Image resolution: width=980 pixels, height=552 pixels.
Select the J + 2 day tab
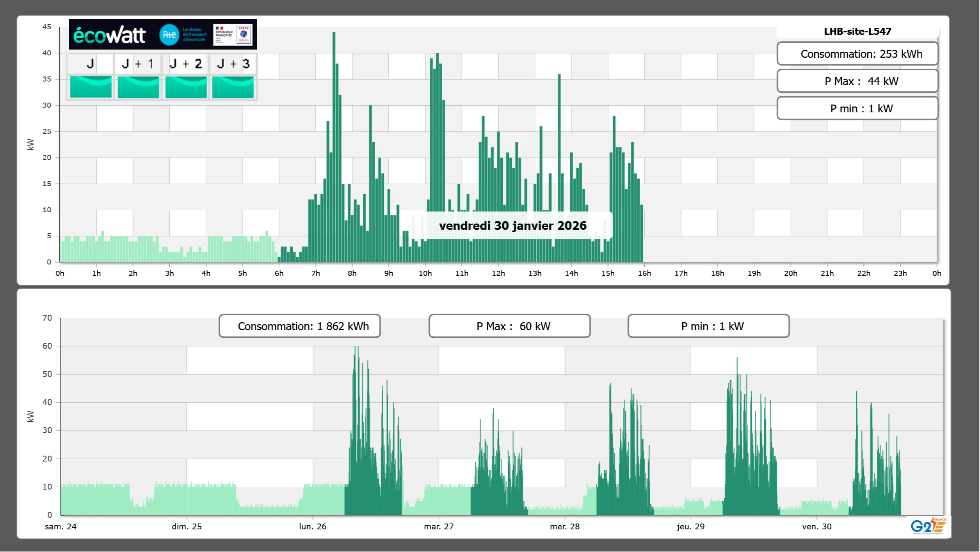pos(186,64)
